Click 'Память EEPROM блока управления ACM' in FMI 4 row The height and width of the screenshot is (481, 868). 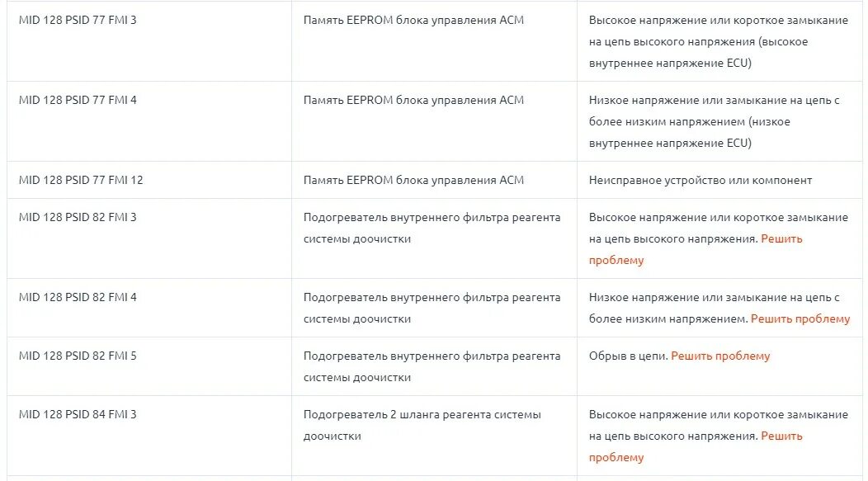pos(413,100)
